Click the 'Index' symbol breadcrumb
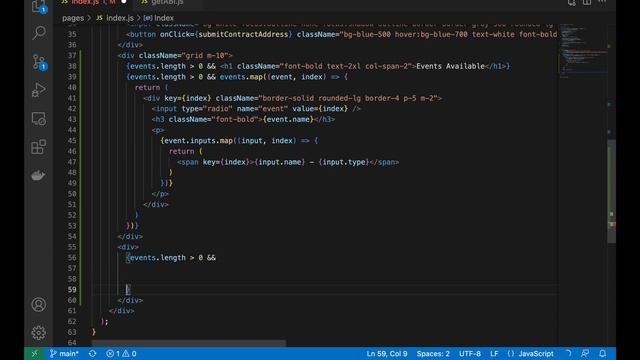 pos(164,18)
